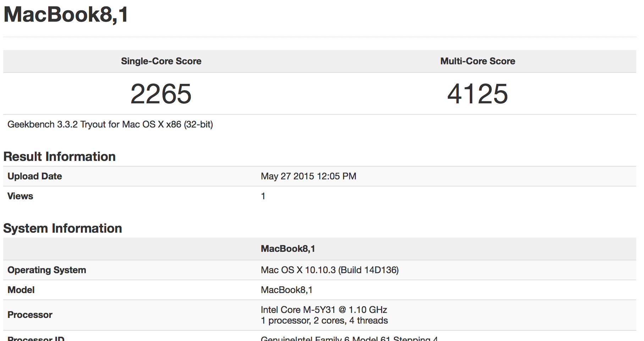Click the single-core score value 2265

(161, 94)
